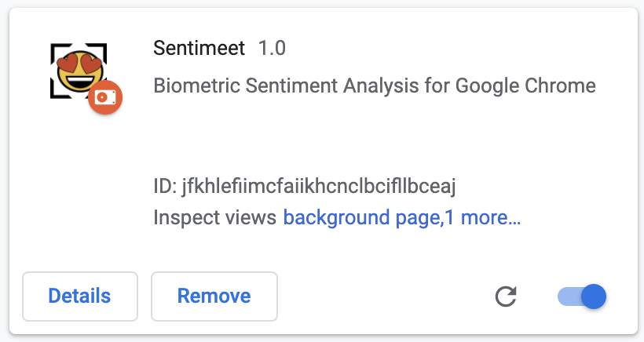Click the light-blue toggle track

coord(567,296)
